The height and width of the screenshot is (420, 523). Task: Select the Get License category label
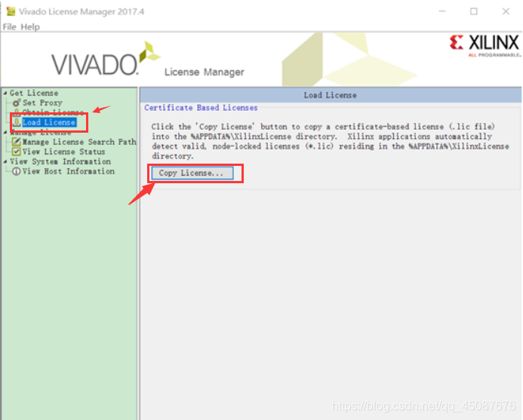pyautogui.click(x=34, y=93)
